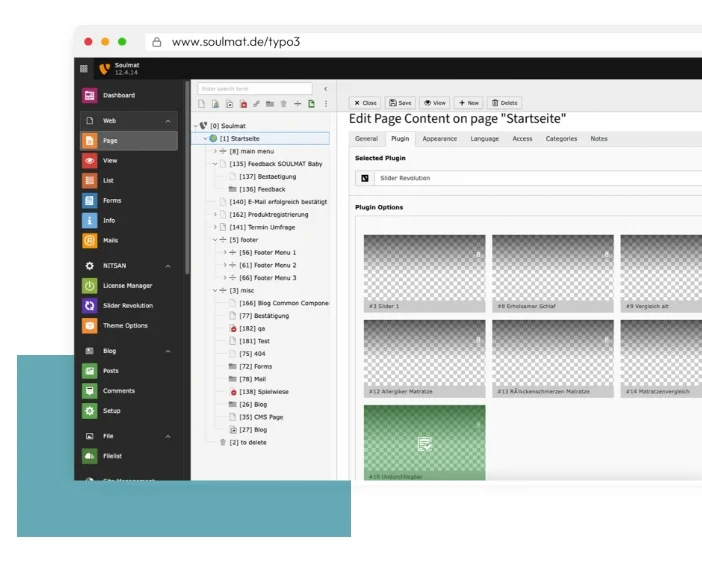Screen dimensions: 702x579
Task: Collapse the Web module group
Action: pos(167,121)
